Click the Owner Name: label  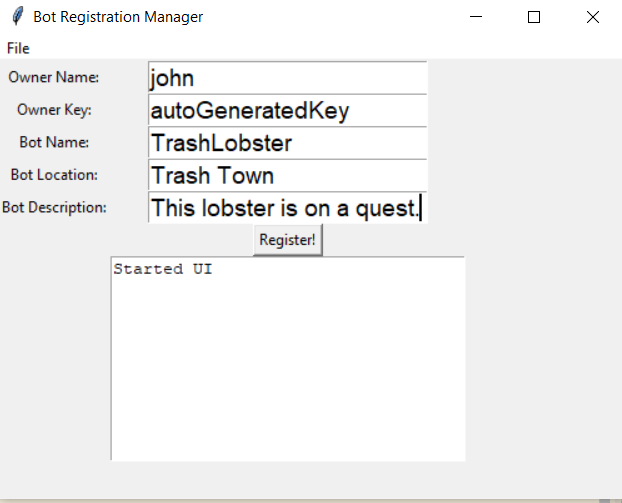tap(54, 77)
